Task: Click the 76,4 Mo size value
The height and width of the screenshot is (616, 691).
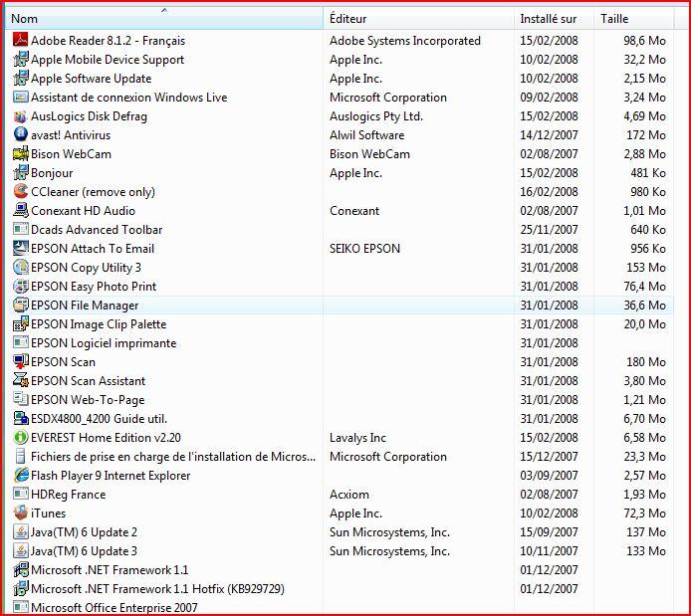Action: pos(644,287)
